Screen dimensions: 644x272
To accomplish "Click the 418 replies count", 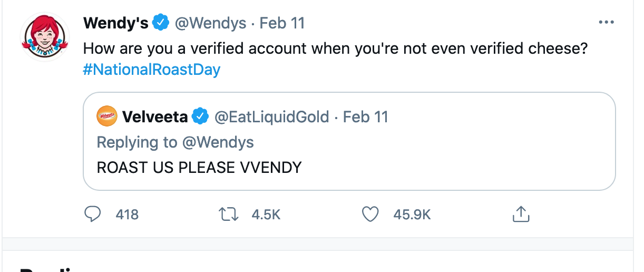I will coord(127,215).
